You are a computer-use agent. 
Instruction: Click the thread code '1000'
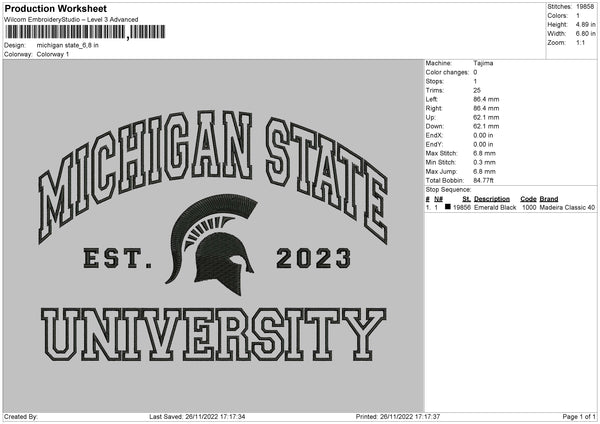coord(529,207)
